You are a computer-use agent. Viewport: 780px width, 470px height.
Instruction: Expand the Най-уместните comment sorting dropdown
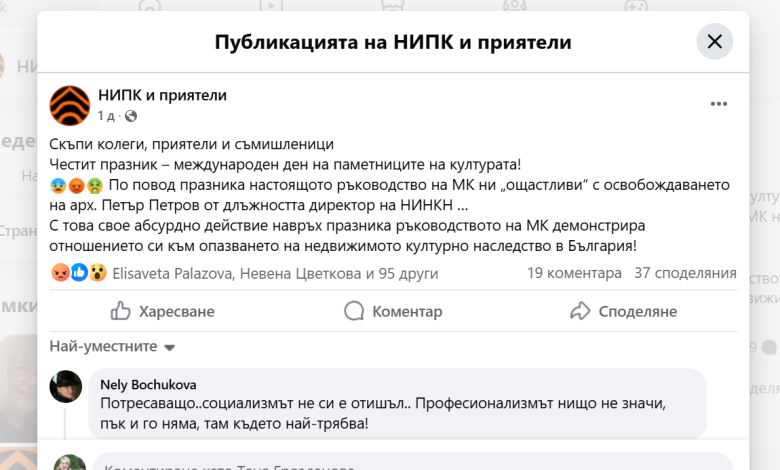[x=113, y=347]
